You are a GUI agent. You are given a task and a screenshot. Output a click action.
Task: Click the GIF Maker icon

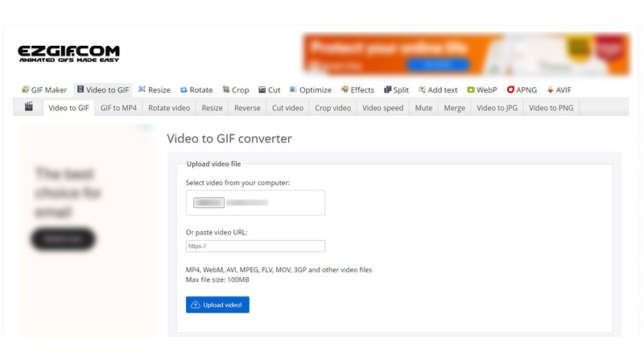click(x=26, y=89)
